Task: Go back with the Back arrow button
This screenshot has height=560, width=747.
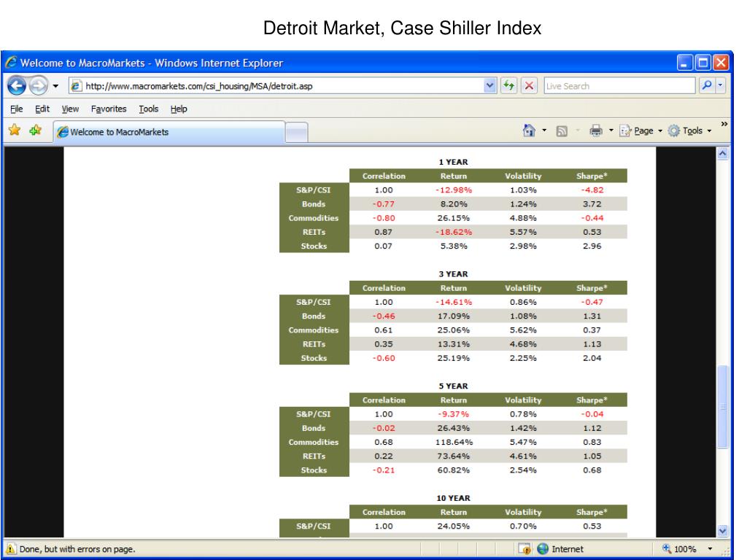Action: coord(17,86)
